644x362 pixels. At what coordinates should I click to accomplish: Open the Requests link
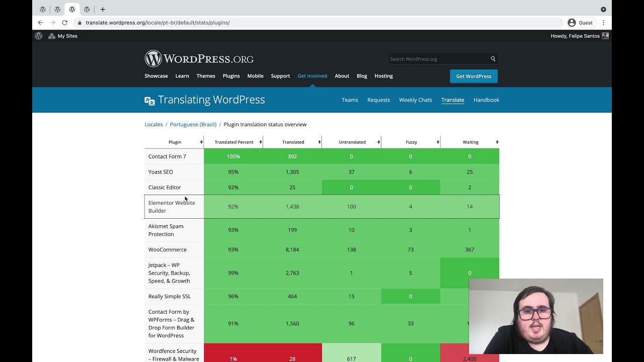click(378, 100)
